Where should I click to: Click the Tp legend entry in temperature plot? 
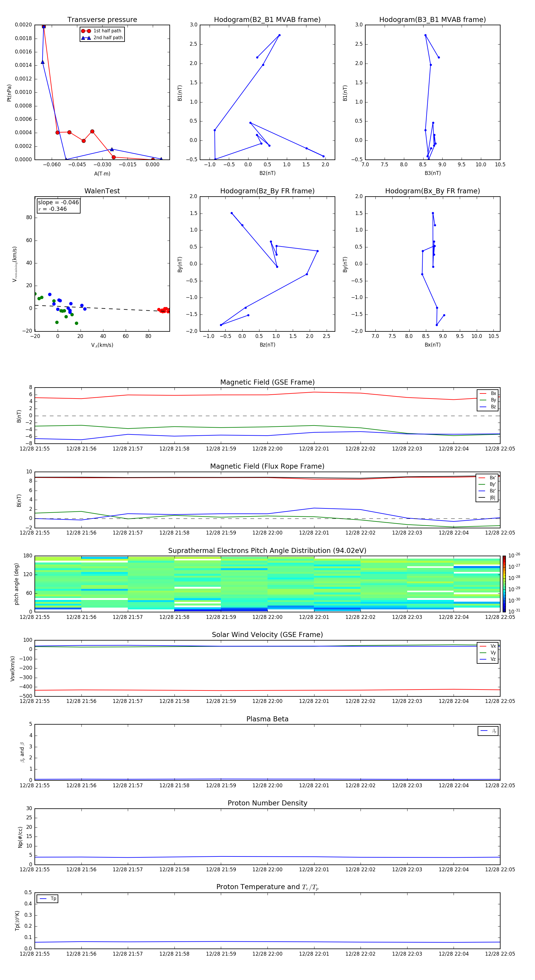coord(48,899)
